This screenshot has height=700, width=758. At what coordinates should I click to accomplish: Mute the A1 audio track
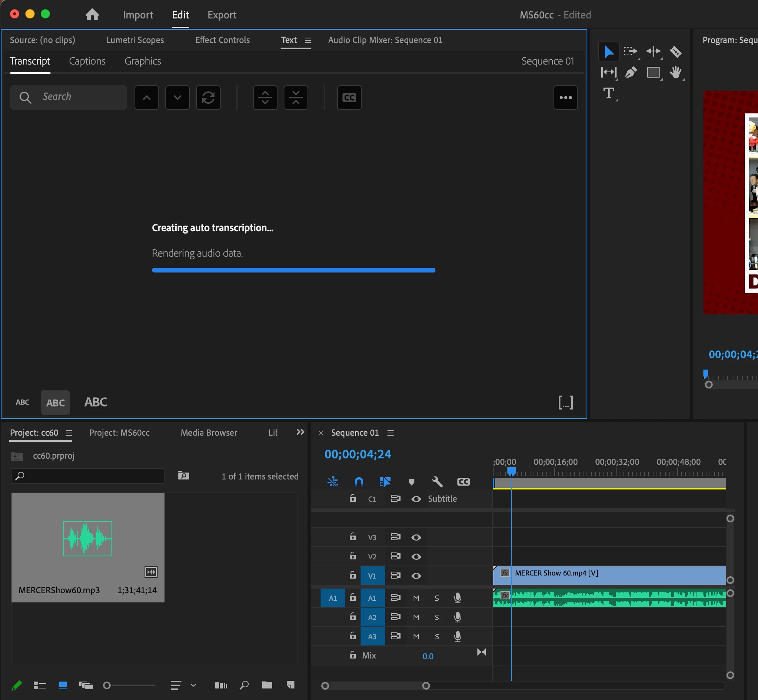[x=416, y=598]
